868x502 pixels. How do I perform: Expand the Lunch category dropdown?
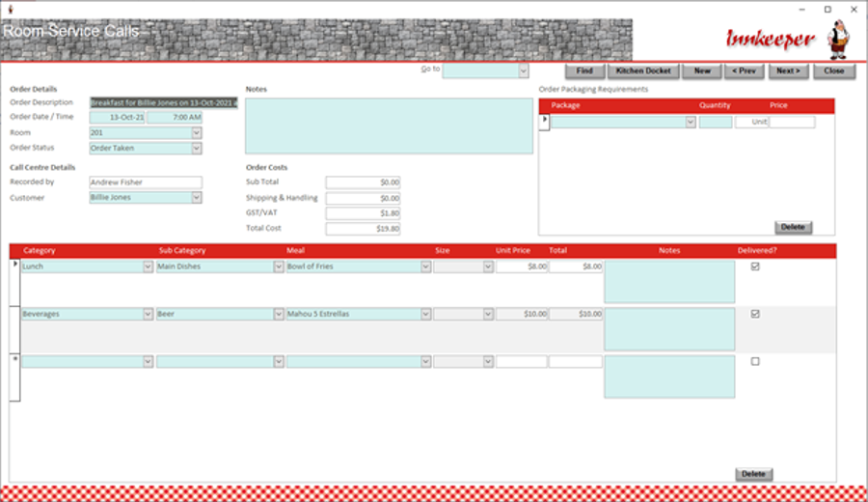pyautogui.click(x=148, y=267)
